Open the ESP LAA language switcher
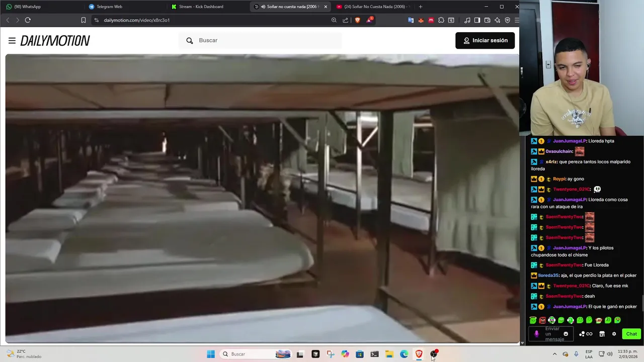Image resolution: width=644 pixels, height=362 pixels. (x=589, y=354)
